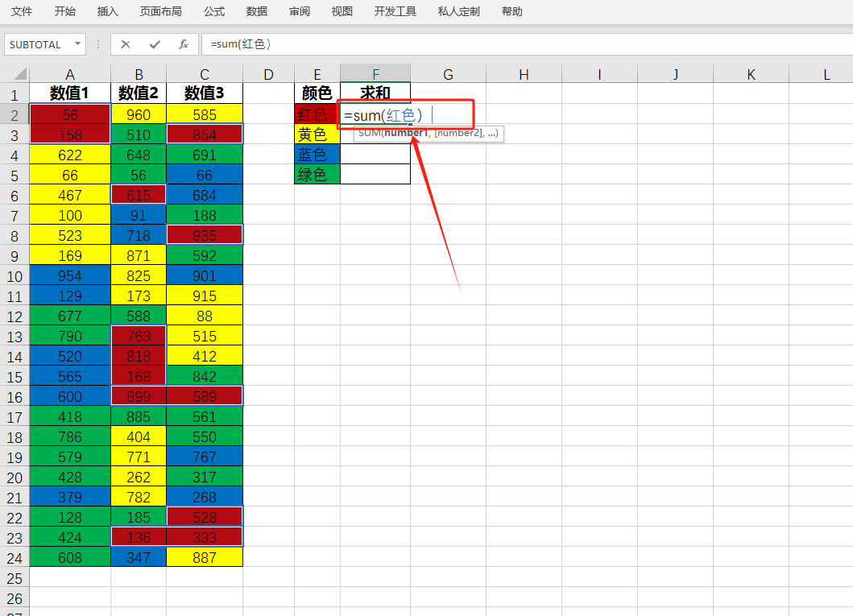
Task: Select column G header
Action: (x=449, y=74)
